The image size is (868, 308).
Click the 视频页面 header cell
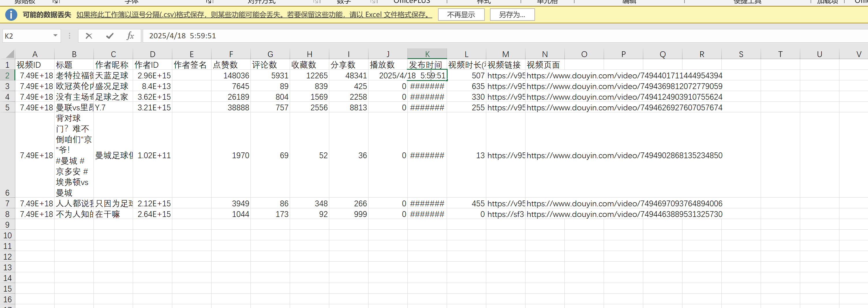coord(545,65)
